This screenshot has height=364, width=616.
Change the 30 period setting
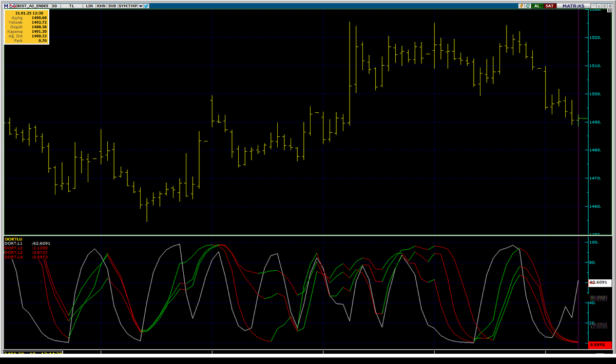pyautogui.click(x=54, y=6)
